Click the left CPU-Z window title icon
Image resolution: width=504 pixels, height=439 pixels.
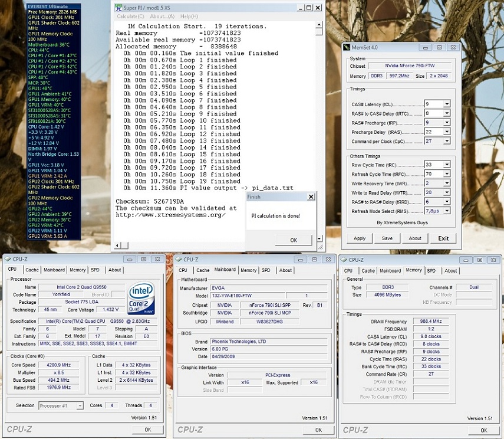(x=8, y=259)
